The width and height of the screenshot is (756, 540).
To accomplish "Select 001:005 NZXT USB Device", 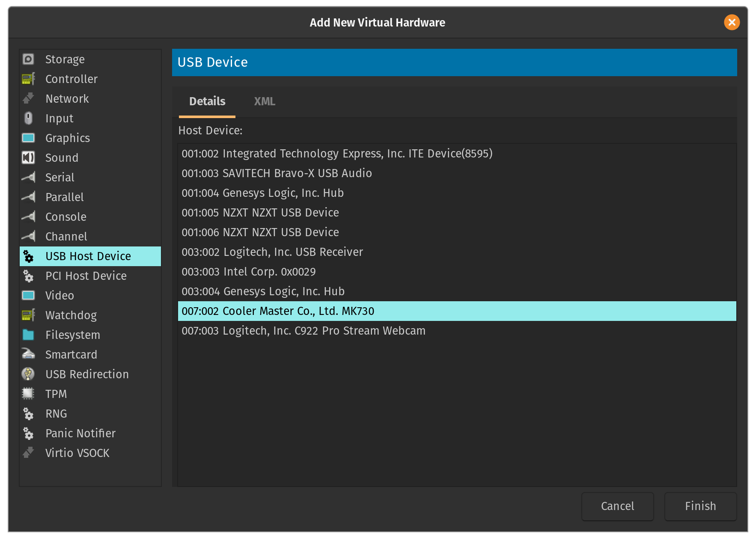I will coord(457,213).
